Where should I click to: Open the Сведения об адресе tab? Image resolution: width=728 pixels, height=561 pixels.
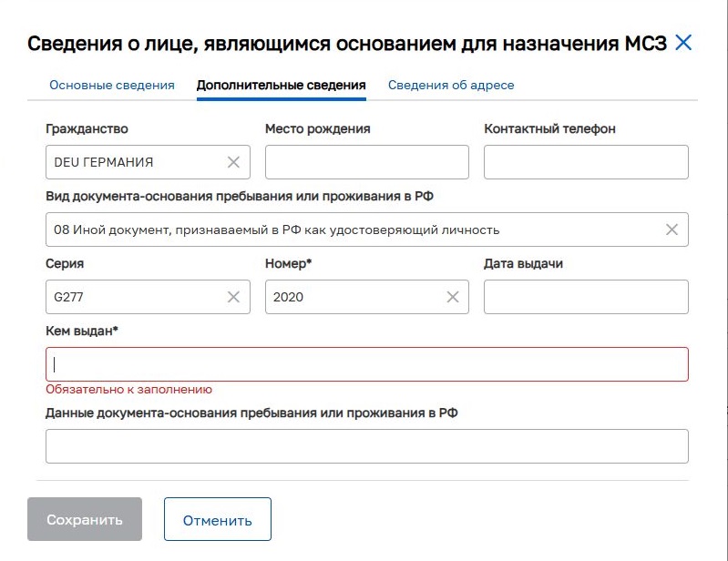pyautogui.click(x=451, y=85)
